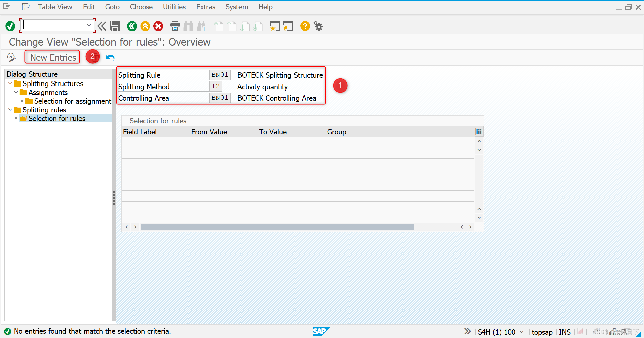Go to Last Page icon
Viewport: 644px width, 338px height.
[x=258, y=26]
